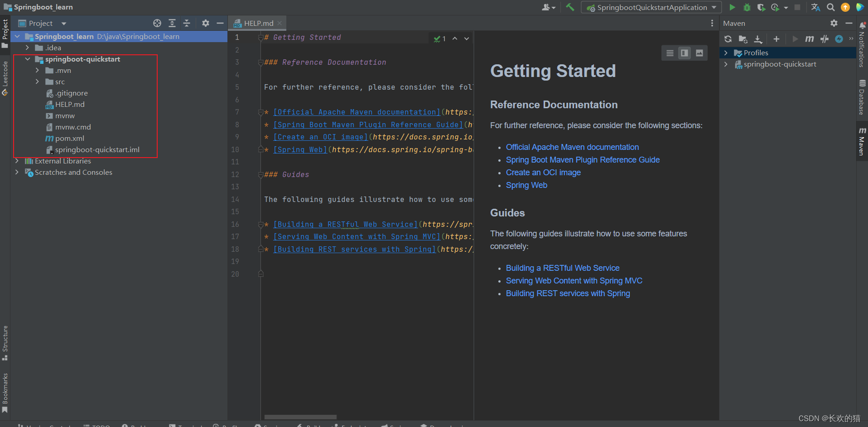The width and height of the screenshot is (868, 427).
Task: Expand the src folder
Action: (37, 82)
